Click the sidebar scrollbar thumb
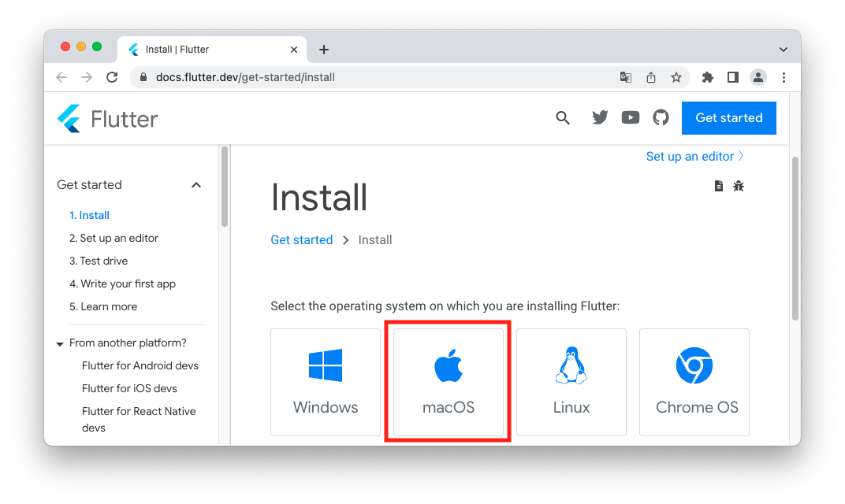Screen dimensions: 845x504 [225, 187]
